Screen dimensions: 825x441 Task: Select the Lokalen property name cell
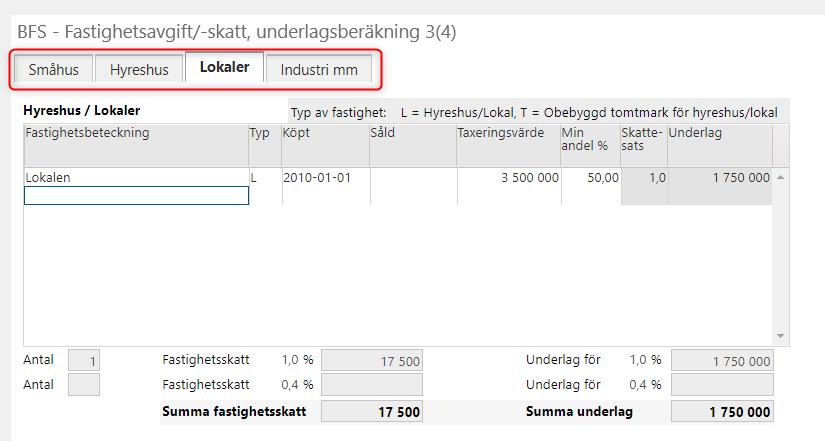[x=136, y=177]
